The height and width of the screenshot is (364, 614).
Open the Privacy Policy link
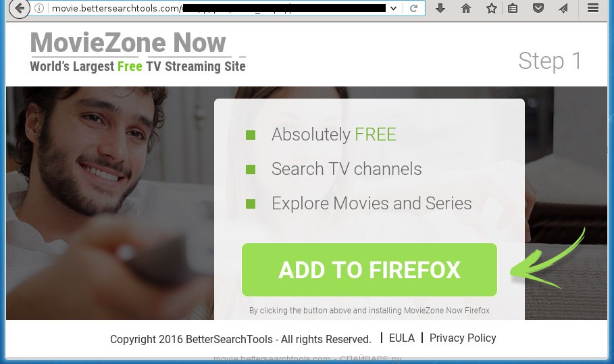click(x=463, y=338)
